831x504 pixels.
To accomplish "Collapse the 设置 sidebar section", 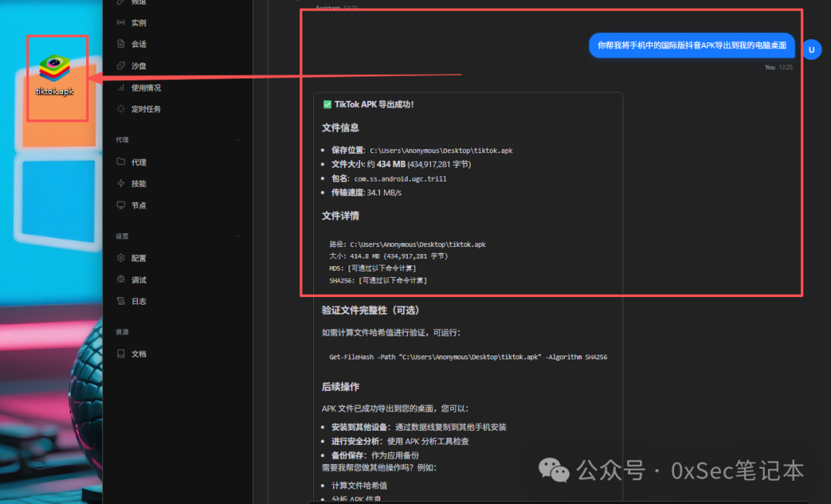I will [x=238, y=235].
